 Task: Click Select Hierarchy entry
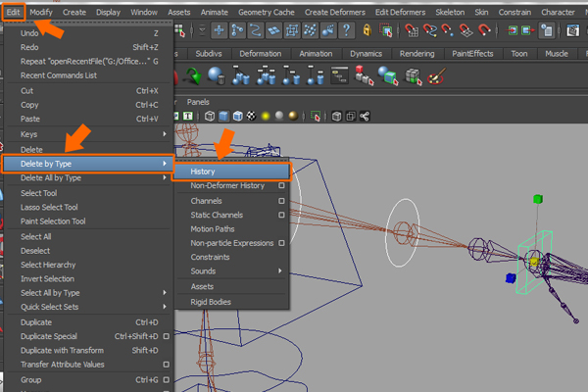point(89,265)
